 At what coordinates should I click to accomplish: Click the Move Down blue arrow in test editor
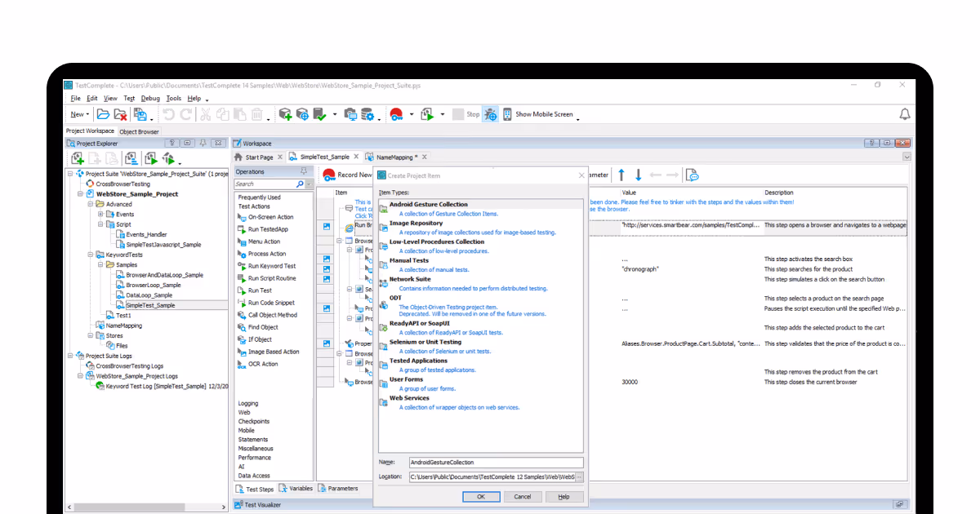coord(639,175)
